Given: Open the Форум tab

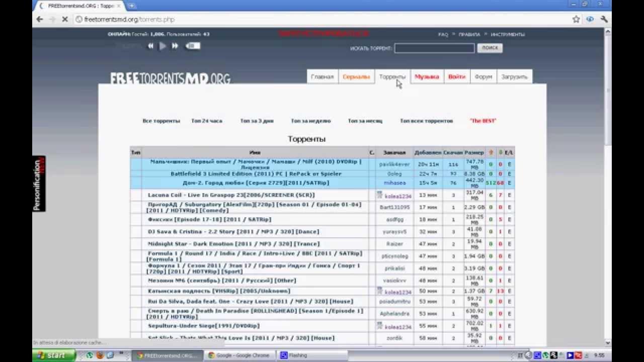Looking at the screenshot, I should pos(483,77).
